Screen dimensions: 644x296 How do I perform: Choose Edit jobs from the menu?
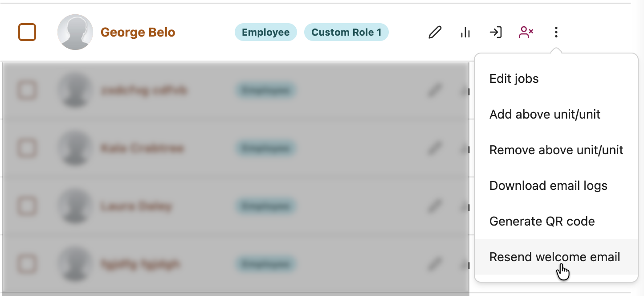[x=514, y=79]
